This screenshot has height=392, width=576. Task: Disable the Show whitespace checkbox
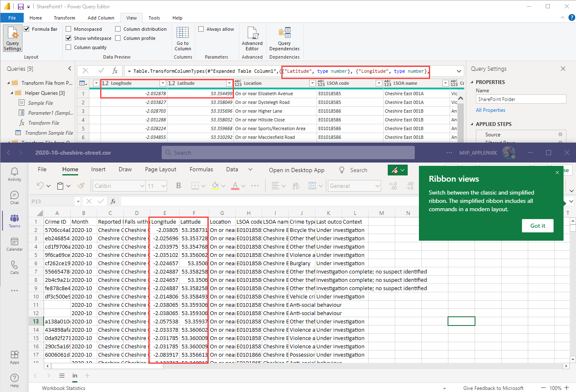coord(69,38)
